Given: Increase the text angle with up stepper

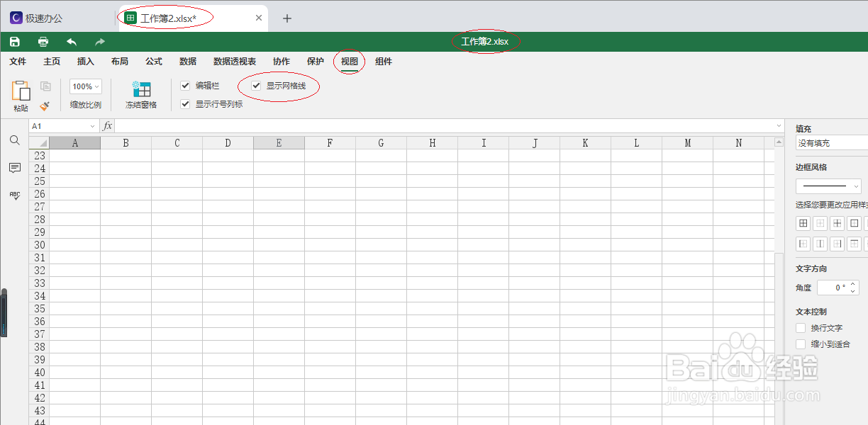Looking at the screenshot, I should pyautogui.click(x=853, y=284).
